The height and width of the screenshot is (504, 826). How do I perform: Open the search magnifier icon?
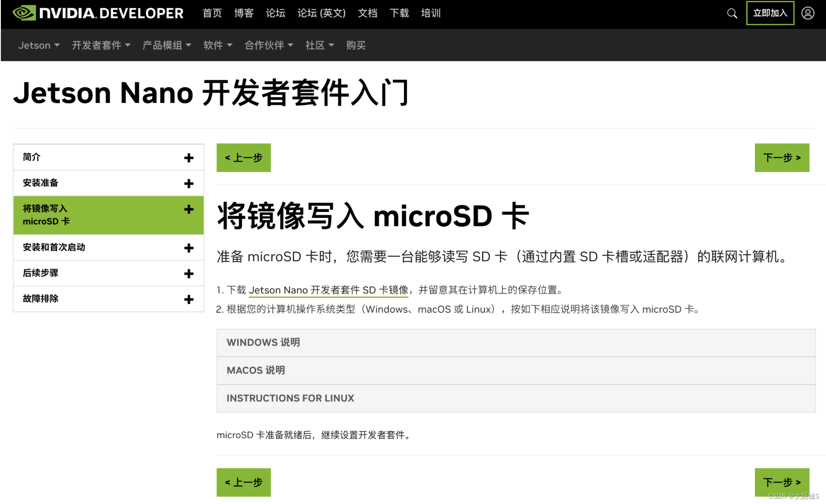(x=732, y=13)
